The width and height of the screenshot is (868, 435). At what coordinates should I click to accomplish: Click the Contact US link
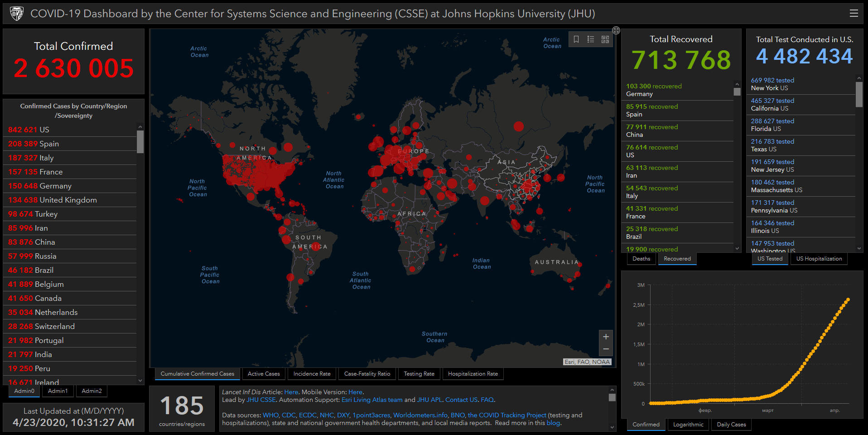click(x=461, y=400)
